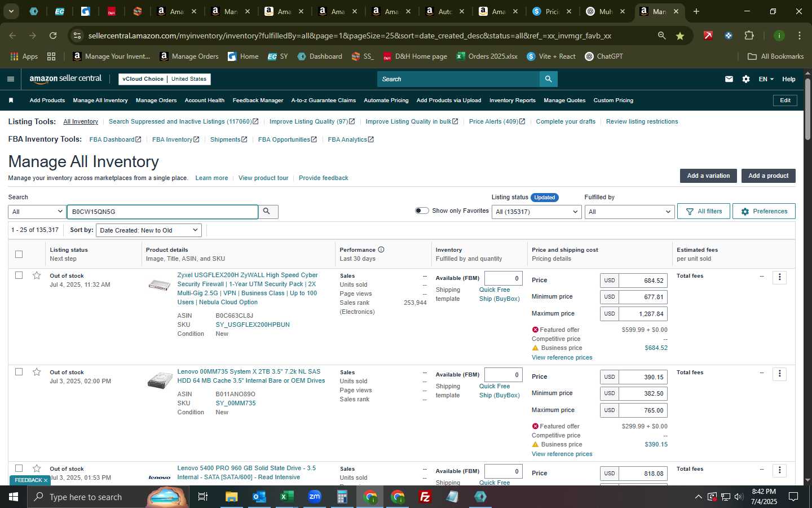This screenshot has height=508, width=812.
Task: Click Add a product button
Action: pos(768,176)
